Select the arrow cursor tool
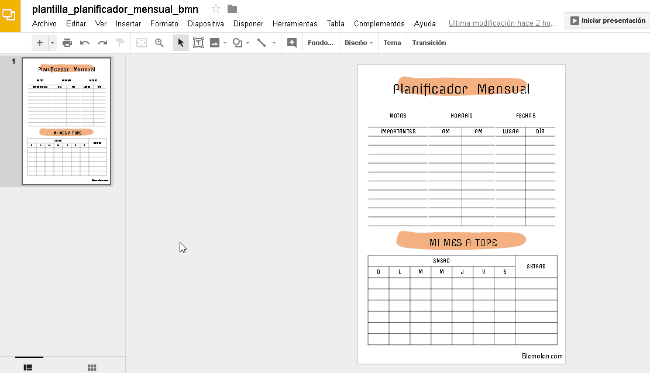 pyautogui.click(x=181, y=43)
